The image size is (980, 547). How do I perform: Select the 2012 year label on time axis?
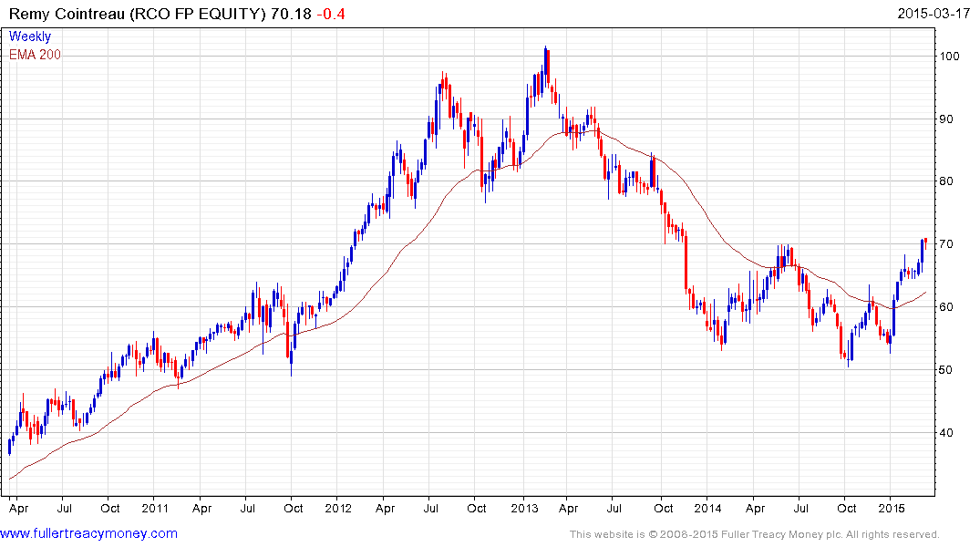(338, 508)
